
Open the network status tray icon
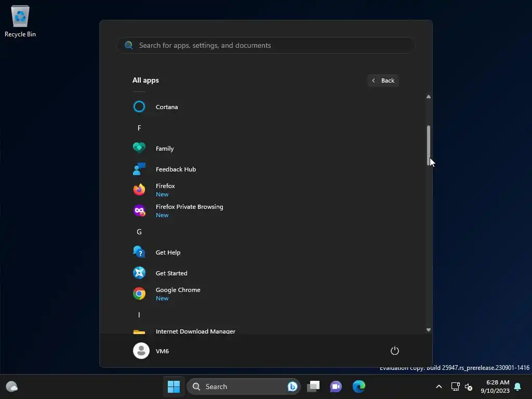(x=455, y=387)
